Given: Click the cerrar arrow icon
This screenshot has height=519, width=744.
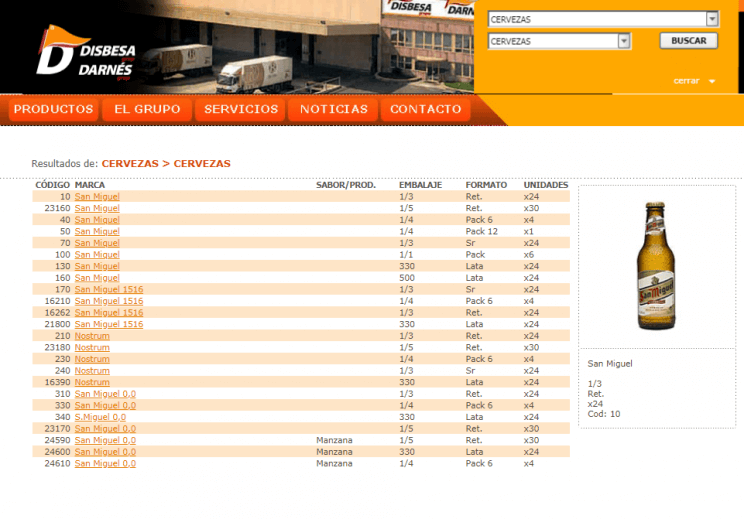Looking at the screenshot, I should coord(712,81).
